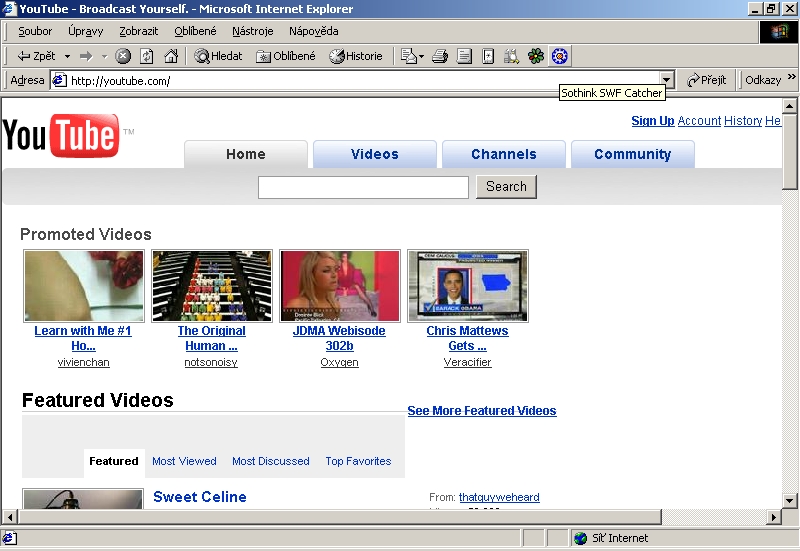Open the Oblíbené favorites toolbar button
Screen dimensions: 800x551
286,56
